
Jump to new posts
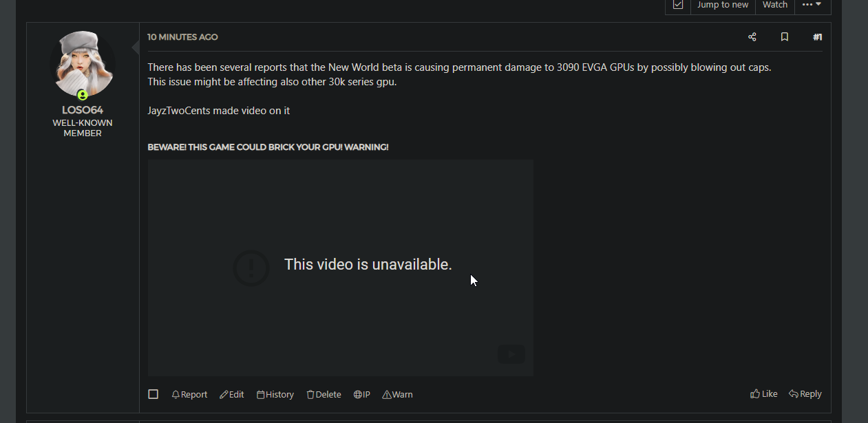[x=723, y=6]
